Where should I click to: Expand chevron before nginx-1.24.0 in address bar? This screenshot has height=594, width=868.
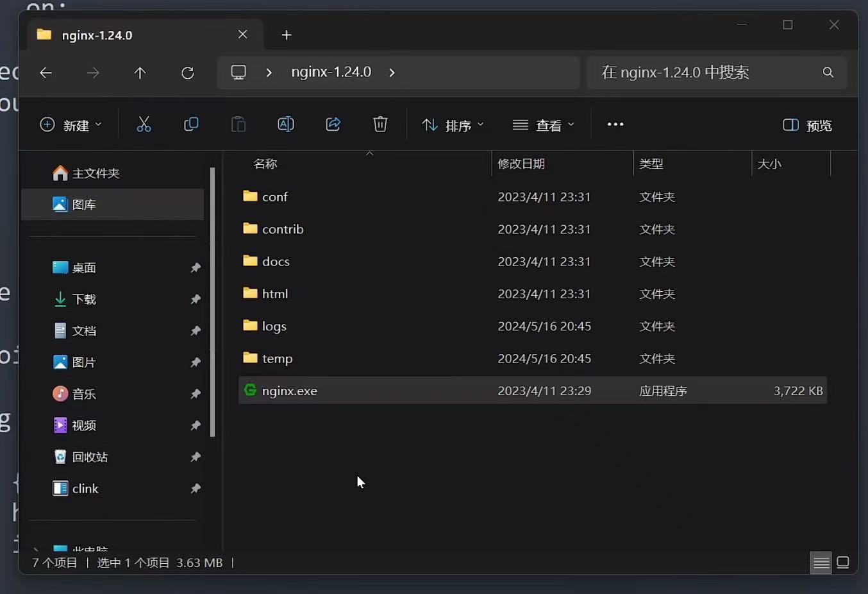click(269, 72)
